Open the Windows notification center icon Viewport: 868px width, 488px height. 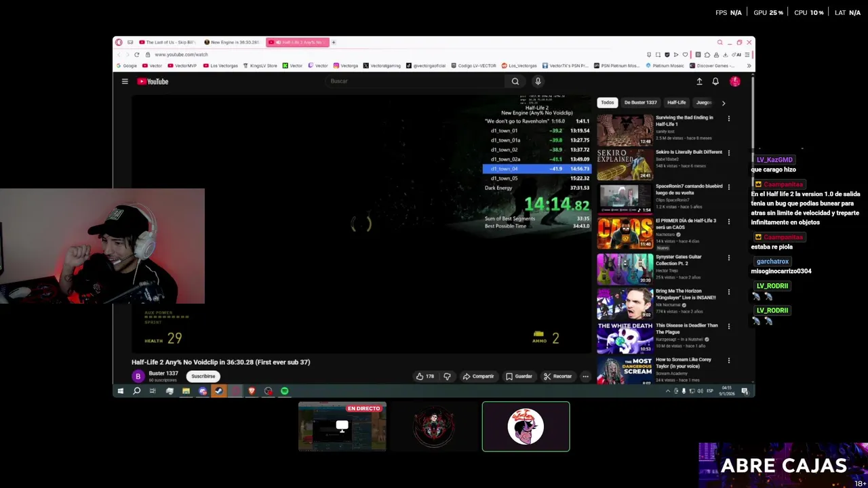745,391
